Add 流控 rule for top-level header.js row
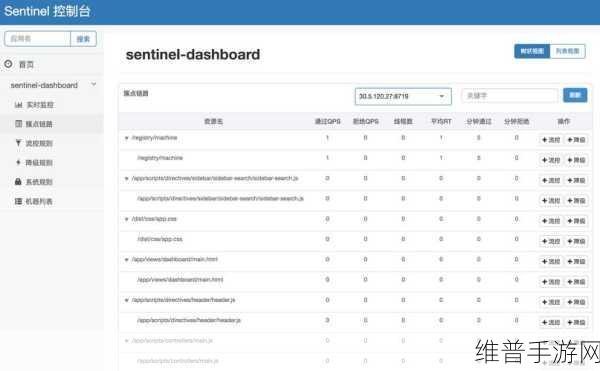 coord(551,302)
